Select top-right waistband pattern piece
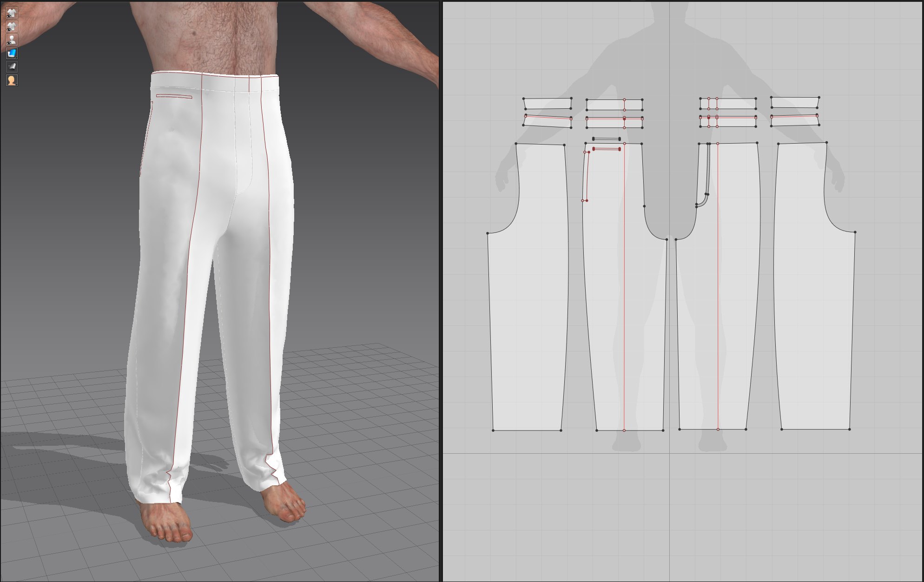Viewport: 924px width, 582px height. click(795, 102)
